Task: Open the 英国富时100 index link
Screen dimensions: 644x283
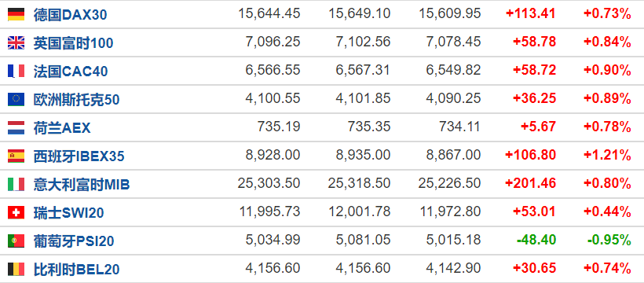Action: pos(73,43)
